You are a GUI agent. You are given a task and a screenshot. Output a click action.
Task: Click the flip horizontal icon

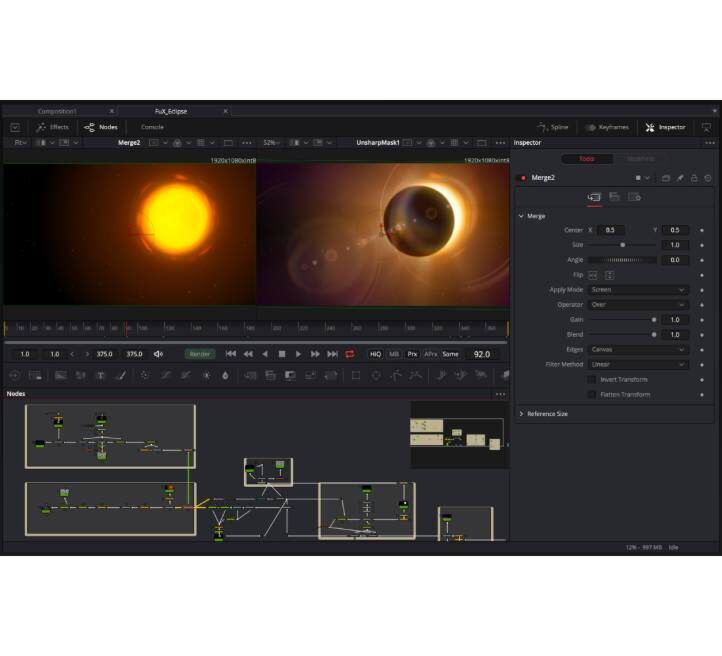593,275
